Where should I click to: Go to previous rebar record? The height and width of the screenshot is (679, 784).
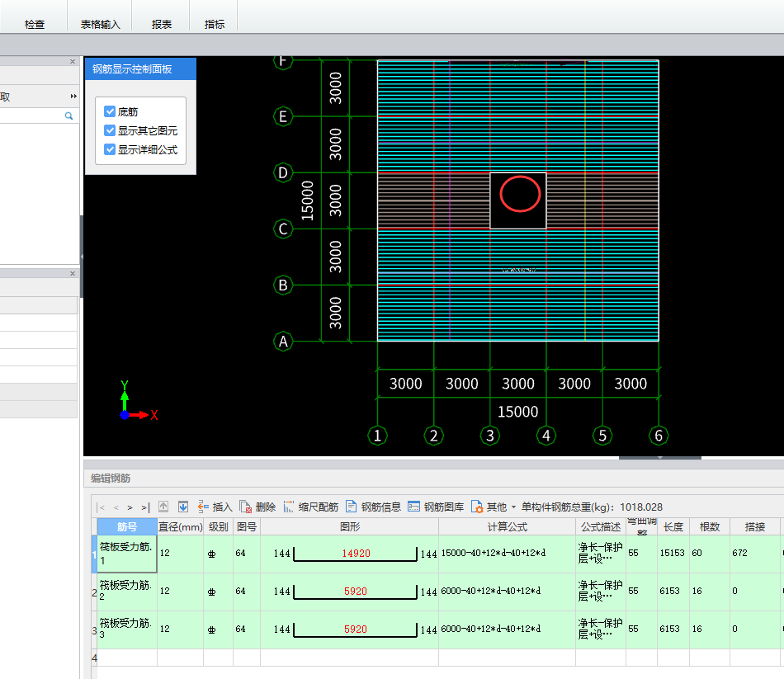click(x=116, y=507)
